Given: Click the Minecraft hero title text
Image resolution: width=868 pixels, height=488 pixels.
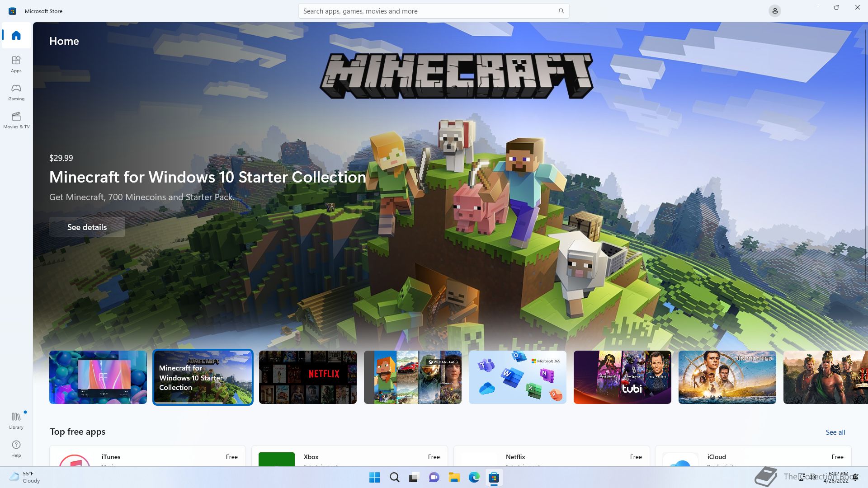Looking at the screenshot, I should click(x=208, y=177).
